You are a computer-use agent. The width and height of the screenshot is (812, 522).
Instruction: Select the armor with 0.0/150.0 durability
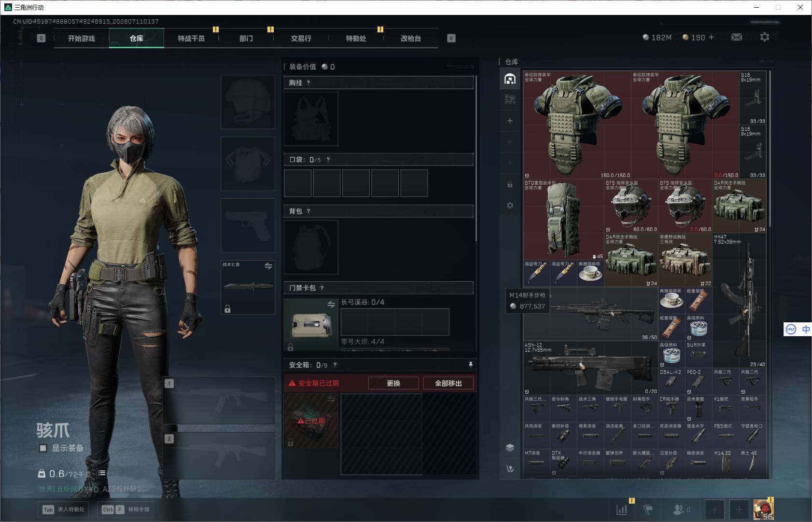tap(685, 125)
